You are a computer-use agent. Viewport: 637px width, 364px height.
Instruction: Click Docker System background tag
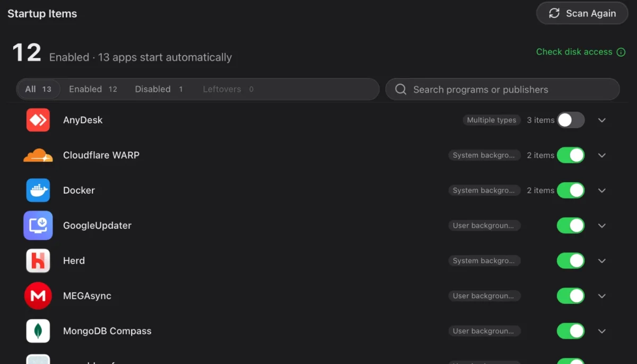[484, 190]
